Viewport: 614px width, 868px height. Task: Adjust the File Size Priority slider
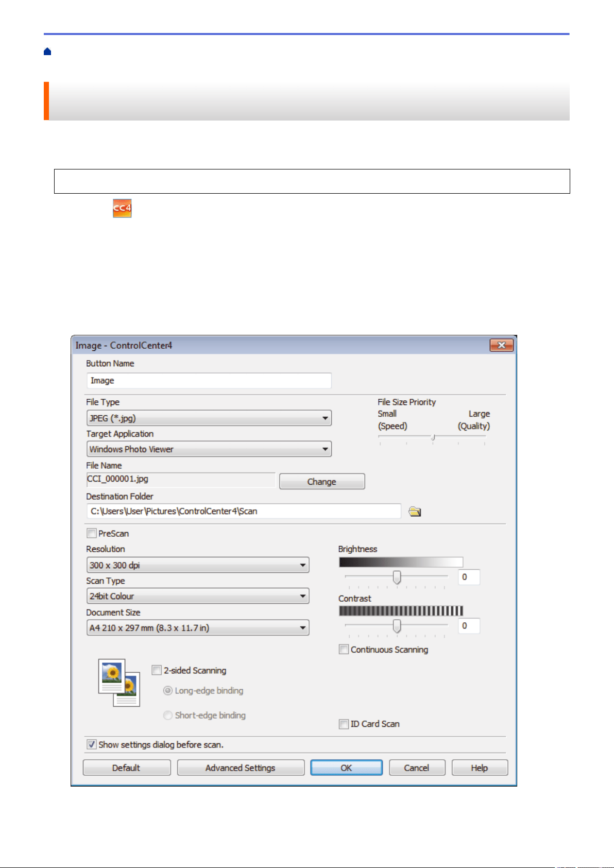pyautogui.click(x=433, y=437)
